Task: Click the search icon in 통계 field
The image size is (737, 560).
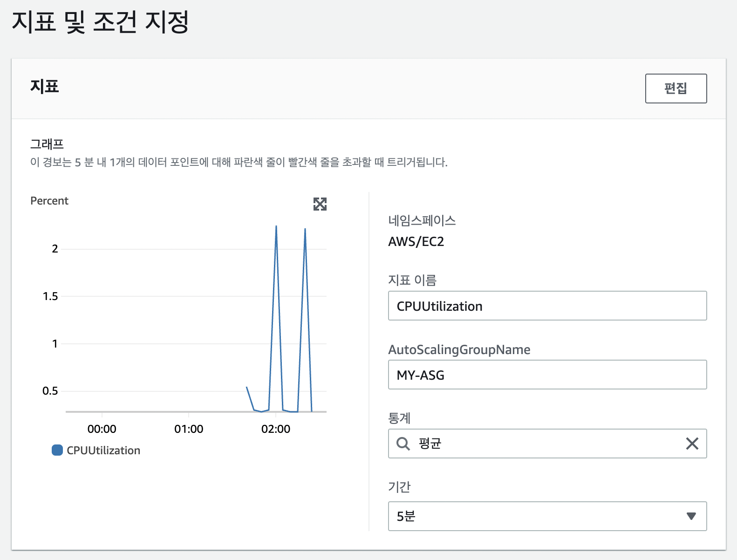Action: coord(403,444)
